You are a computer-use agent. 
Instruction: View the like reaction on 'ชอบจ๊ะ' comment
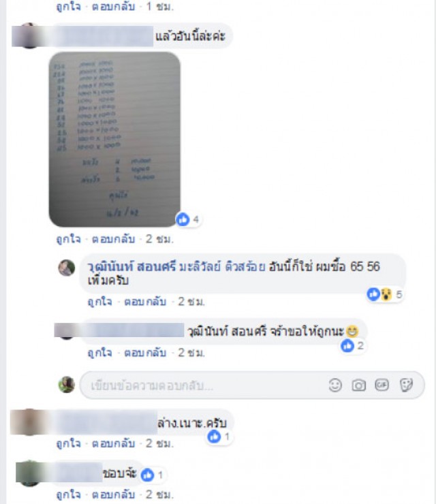pos(153,475)
